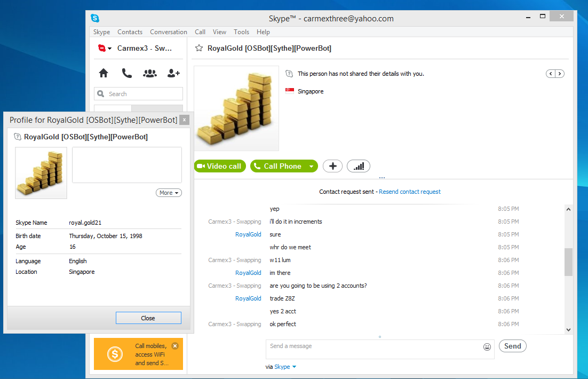This screenshot has width=588, height=379.
Task: Close profile dialog with title bar X
Action: pos(184,120)
